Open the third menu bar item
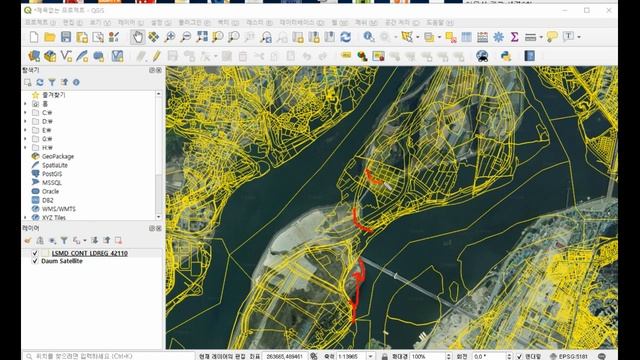The image size is (640, 360). click(x=100, y=22)
